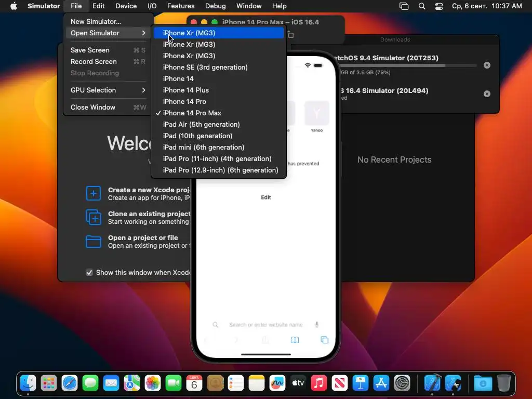Open the Notes app in the Dock

pos(257,383)
